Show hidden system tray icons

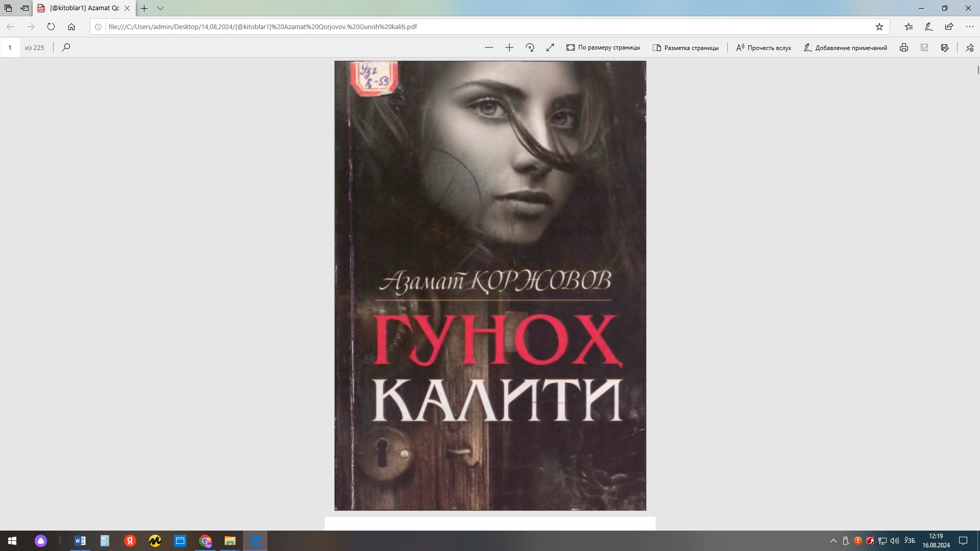[834, 541]
